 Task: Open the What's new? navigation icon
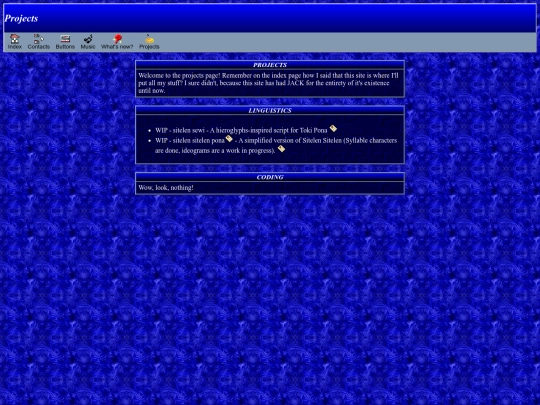click(117, 38)
